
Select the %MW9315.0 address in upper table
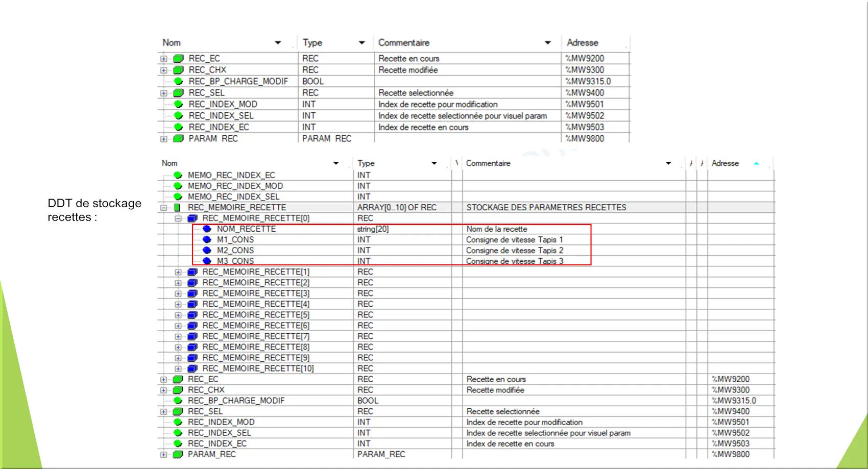click(x=588, y=81)
